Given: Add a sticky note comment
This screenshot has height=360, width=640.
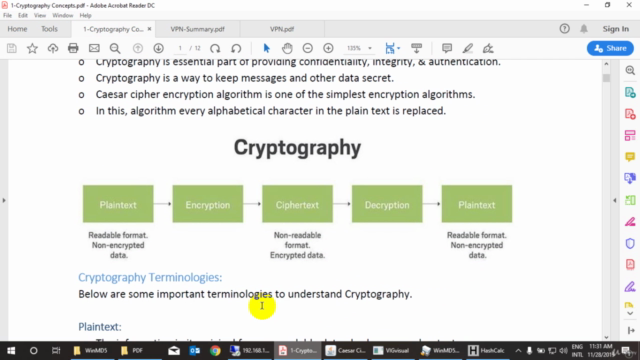Looking at the screenshot, I should [x=447, y=49].
